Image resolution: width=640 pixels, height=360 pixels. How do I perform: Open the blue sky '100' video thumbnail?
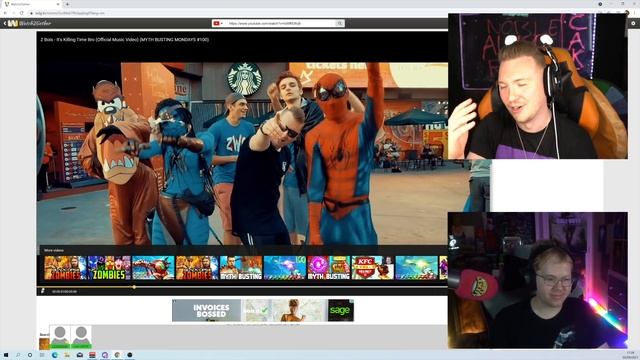284,268
